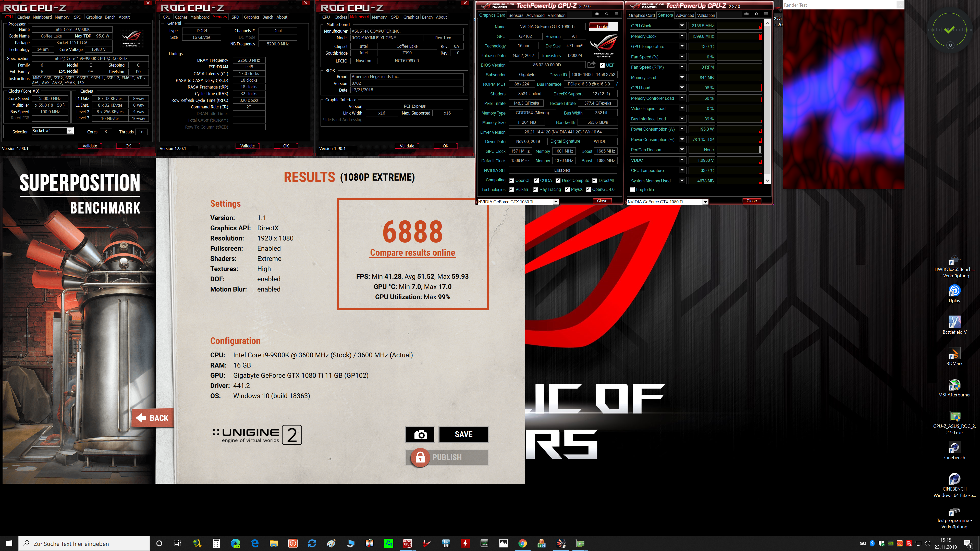980x551 pixels.
Task: Click the Bus Interface question mark icon
Action: tap(617, 84)
